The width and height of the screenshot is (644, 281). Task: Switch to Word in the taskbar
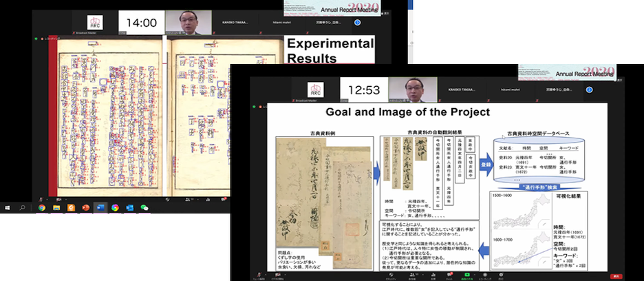pos(100,208)
